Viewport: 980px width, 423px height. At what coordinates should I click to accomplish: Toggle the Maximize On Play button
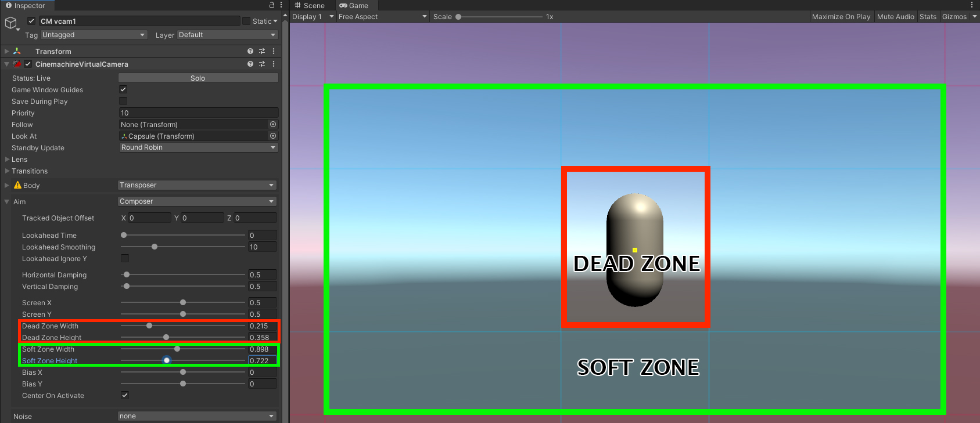click(841, 17)
